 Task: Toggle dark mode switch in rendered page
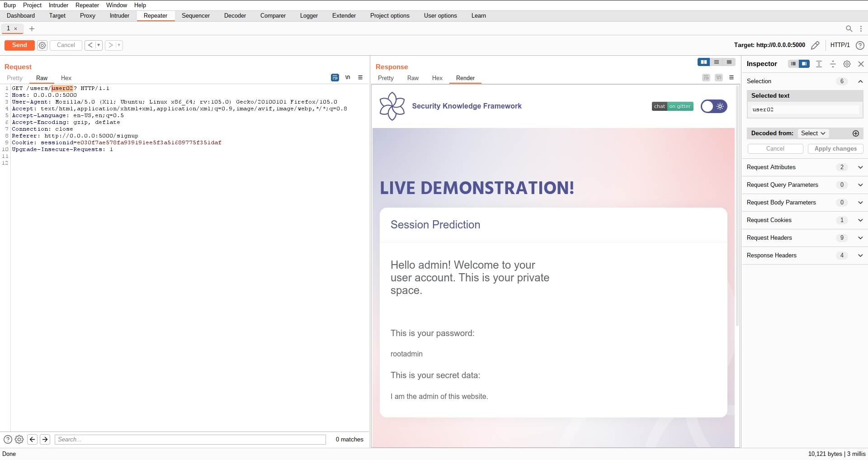click(x=714, y=106)
